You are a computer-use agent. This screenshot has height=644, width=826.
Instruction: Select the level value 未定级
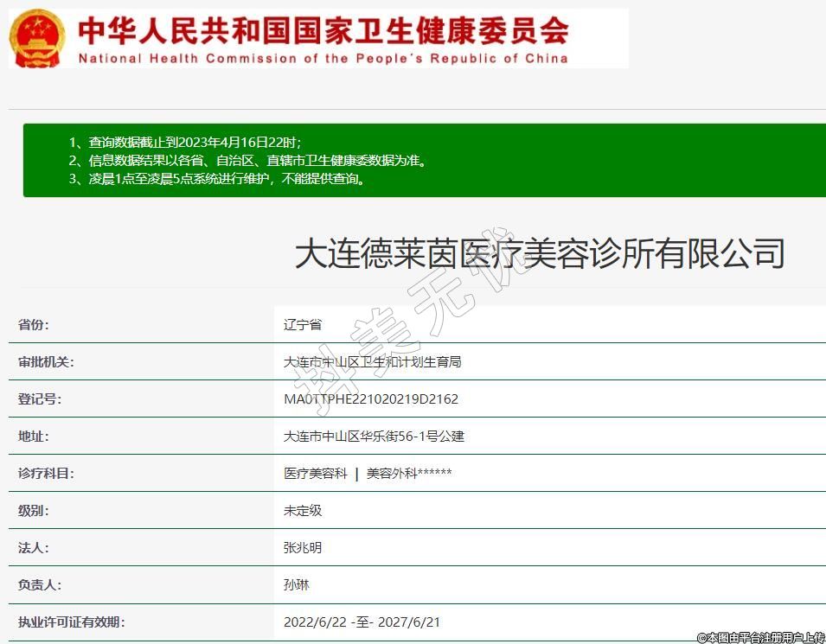(x=303, y=511)
